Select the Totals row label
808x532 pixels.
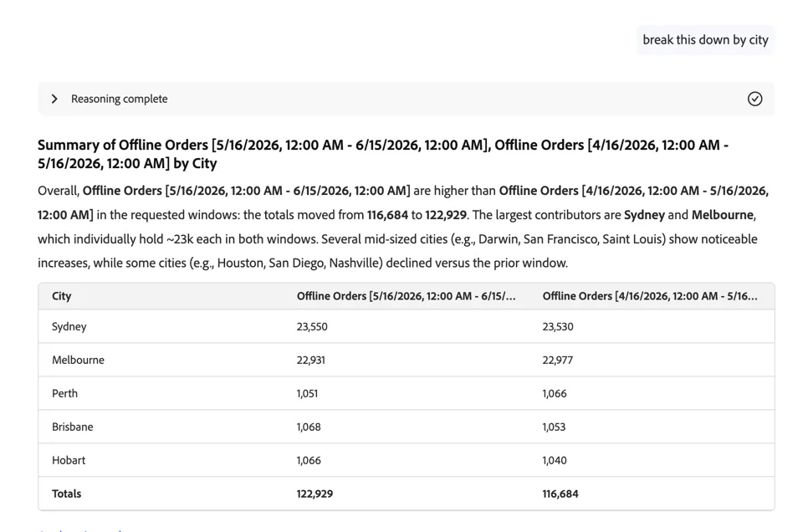coord(66,494)
